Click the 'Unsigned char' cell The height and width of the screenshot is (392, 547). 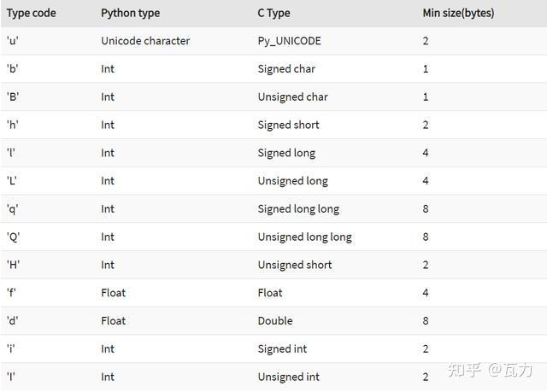(x=292, y=97)
